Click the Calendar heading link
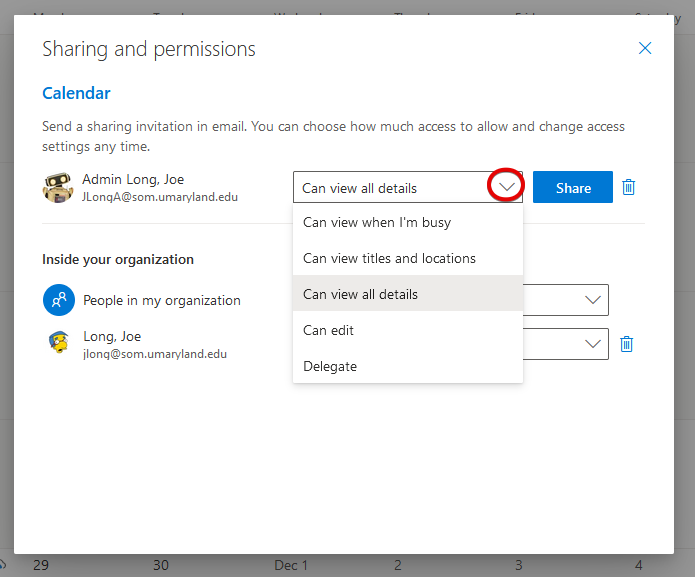Screen dimensions: 695x577 click(76, 93)
